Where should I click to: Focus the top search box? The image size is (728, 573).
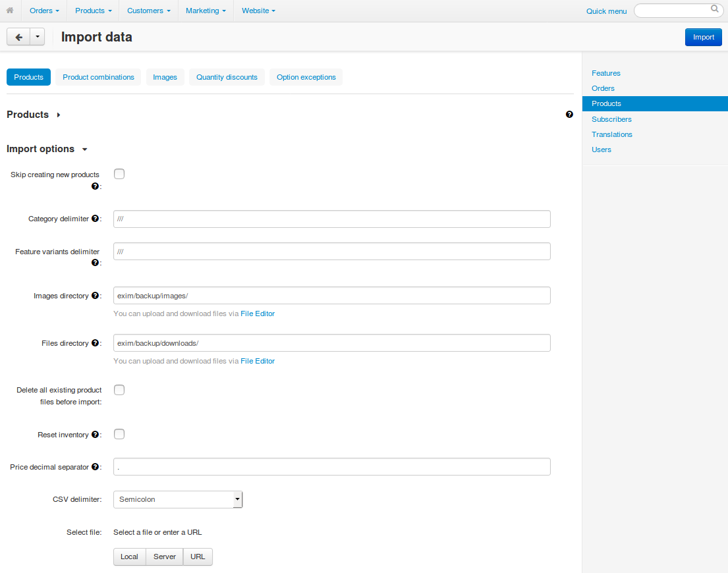[677, 11]
